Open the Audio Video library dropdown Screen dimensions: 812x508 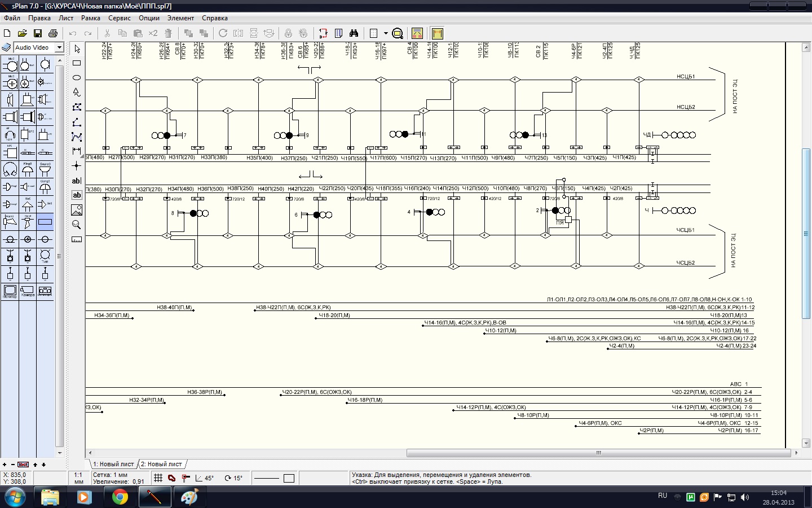pyautogui.click(x=59, y=48)
